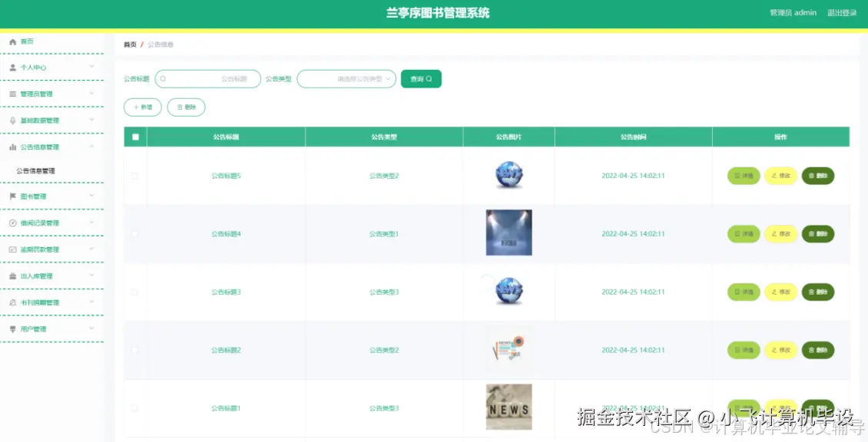Click 退出登录 in the top bar
Screen dimensions: 868x442
tap(842, 12)
